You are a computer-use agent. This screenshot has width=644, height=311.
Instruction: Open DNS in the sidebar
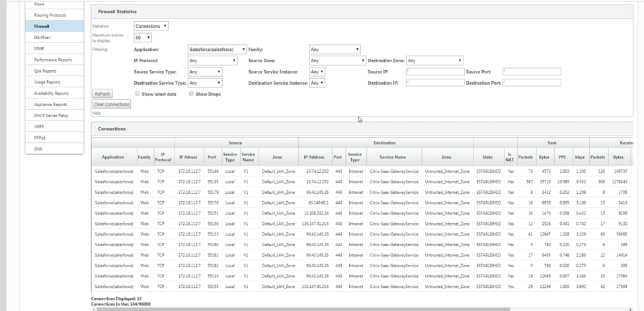coord(54,149)
